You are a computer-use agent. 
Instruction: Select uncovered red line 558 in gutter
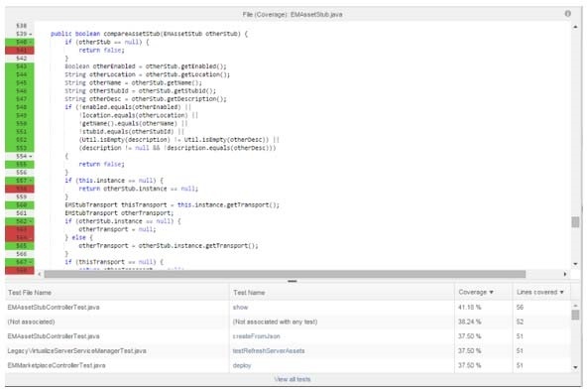[x=20, y=189]
